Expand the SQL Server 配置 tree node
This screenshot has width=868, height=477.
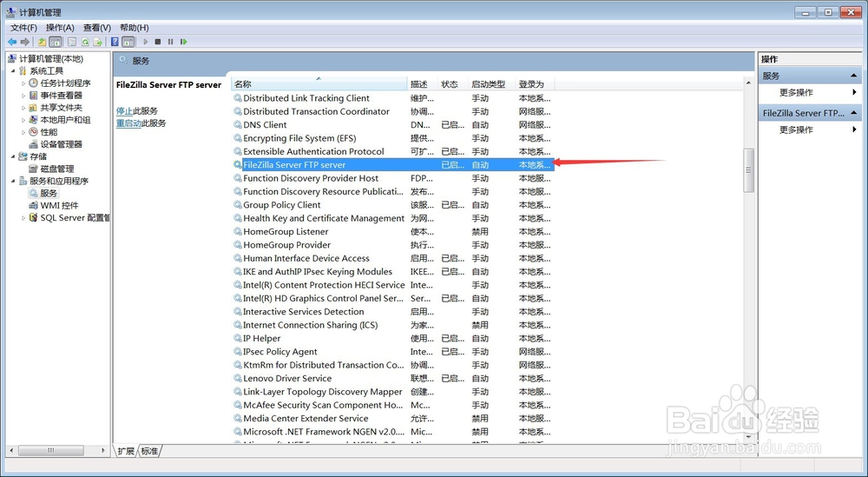coord(23,218)
